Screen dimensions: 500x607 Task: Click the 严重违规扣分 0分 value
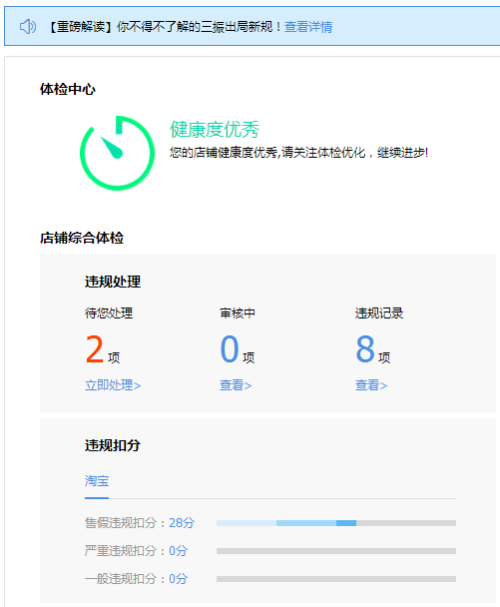pos(178,551)
